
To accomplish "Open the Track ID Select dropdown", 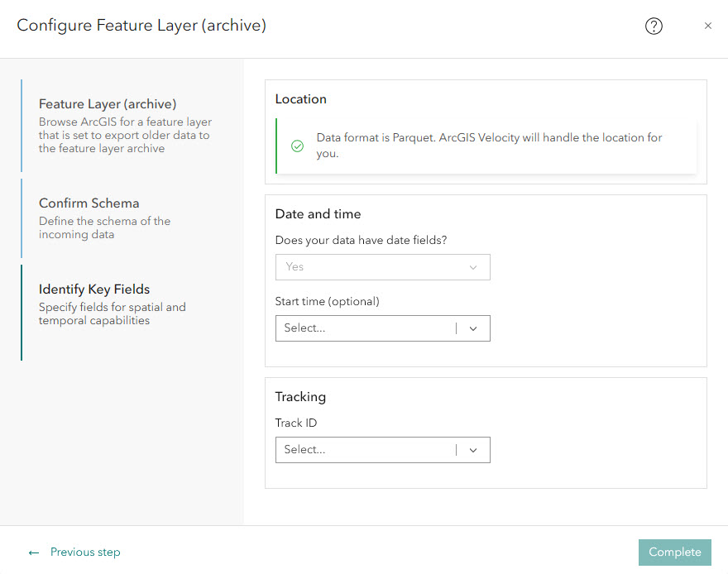I will click(382, 449).
